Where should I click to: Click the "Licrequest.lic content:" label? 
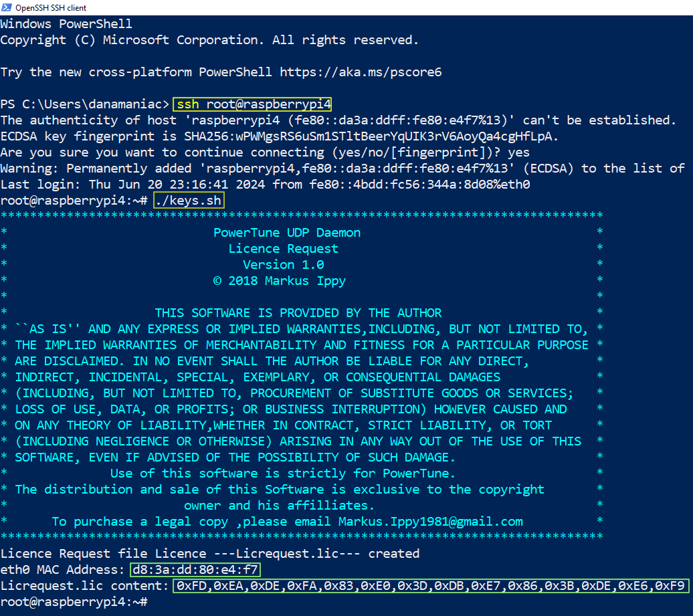[85, 585]
